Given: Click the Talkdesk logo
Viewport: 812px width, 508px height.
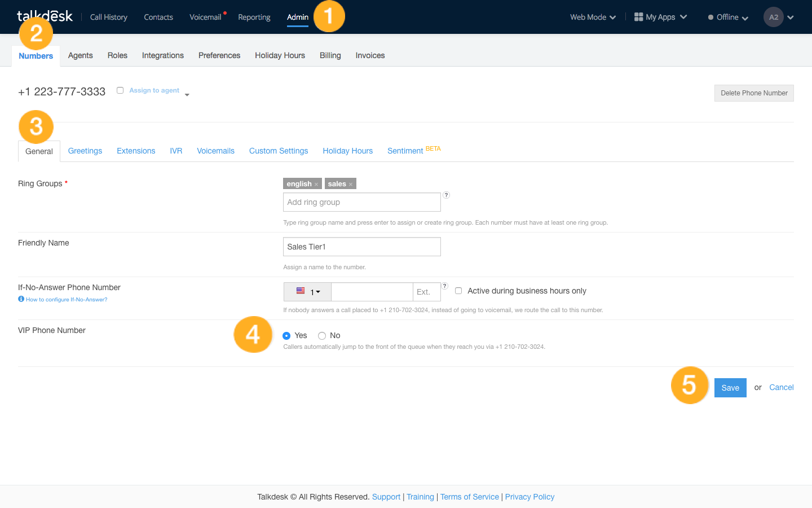Looking at the screenshot, I should 45,16.
